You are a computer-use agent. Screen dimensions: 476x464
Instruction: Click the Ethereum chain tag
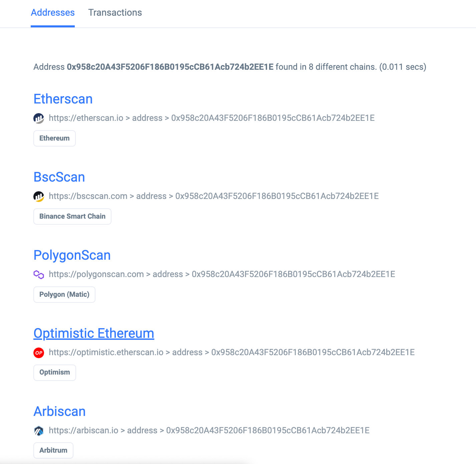pyautogui.click(x=54, y=138)
